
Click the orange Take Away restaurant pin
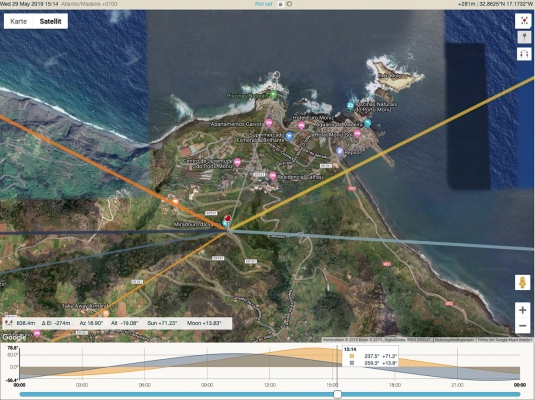pos(106,312)
